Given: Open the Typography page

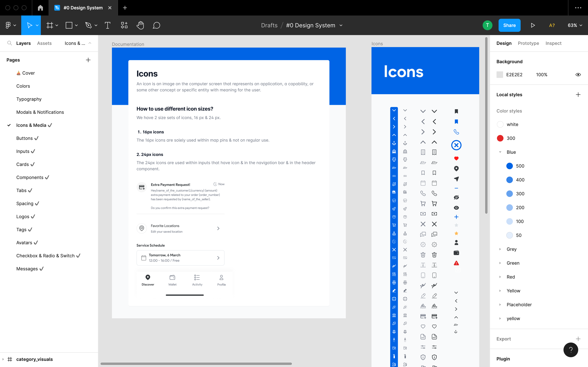Looking at the screenshot, I should coord(29,99).
